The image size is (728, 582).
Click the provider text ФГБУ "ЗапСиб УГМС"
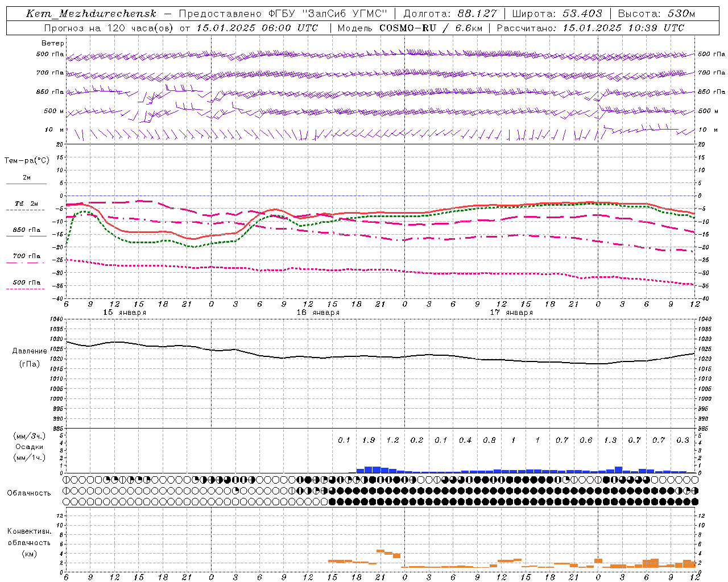tap(327, 14)
